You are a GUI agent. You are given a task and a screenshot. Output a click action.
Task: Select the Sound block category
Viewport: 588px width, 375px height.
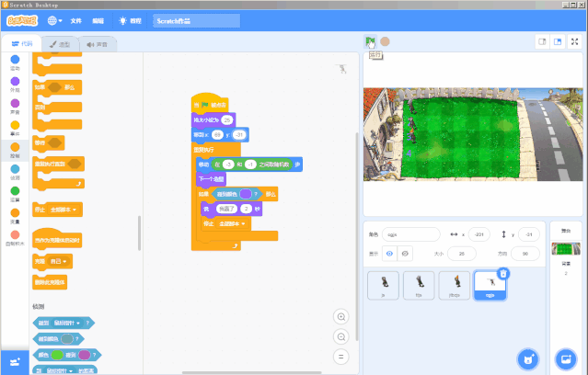[x=15, y=107]
